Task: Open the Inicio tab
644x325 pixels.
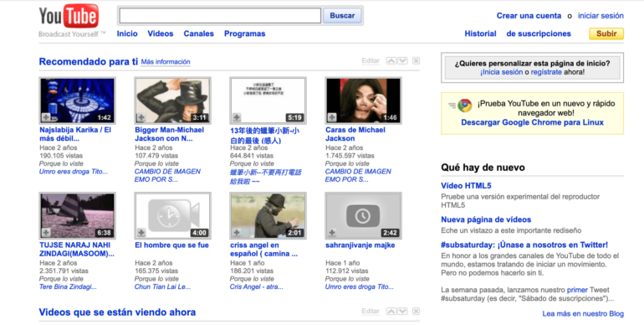Action: [x=127, y=34]
